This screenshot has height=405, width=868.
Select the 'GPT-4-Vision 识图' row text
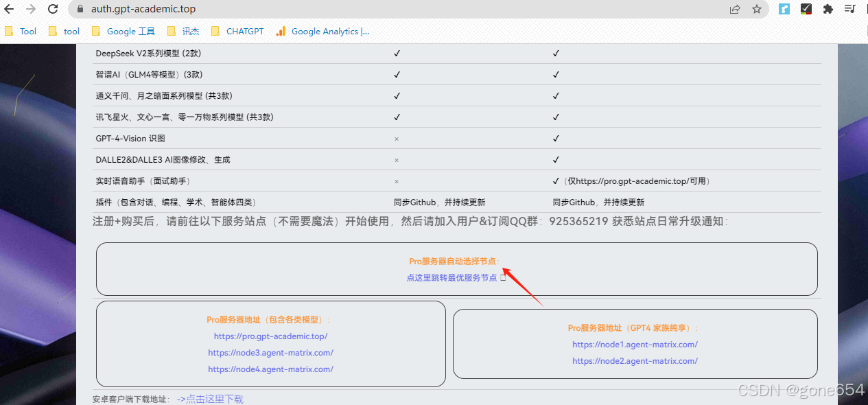[130, 139]
